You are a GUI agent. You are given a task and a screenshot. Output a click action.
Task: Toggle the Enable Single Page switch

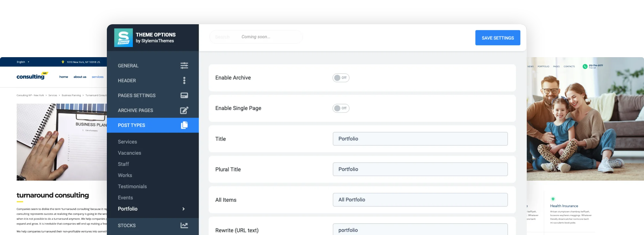[341, 108]
